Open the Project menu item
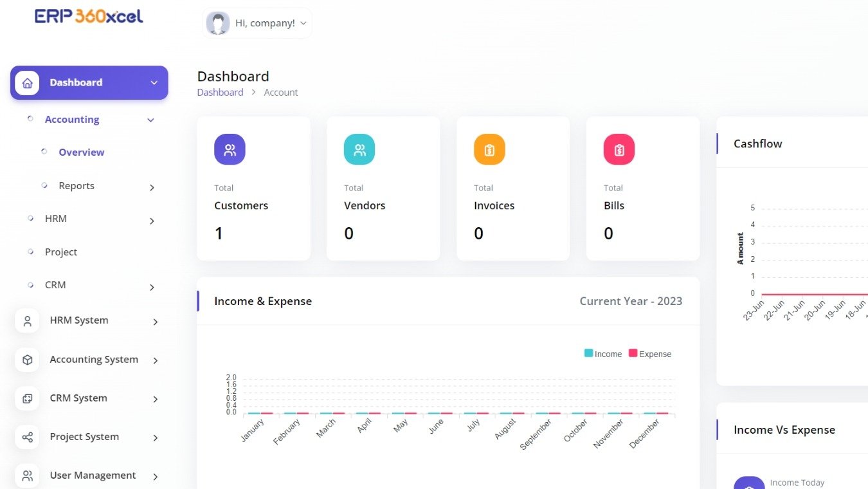 60,252
